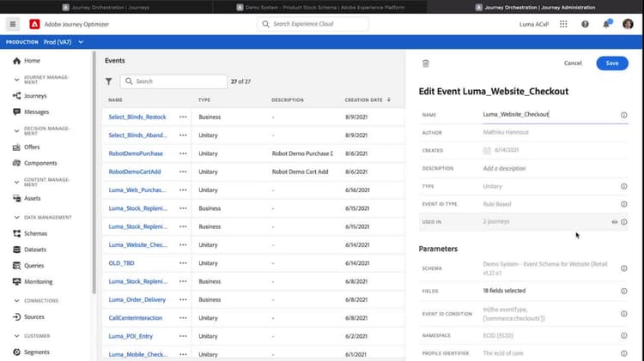Switch to Journey Administration tab
Image resolution: width=644 pixels, height=361 pixels.
[535, 7]
